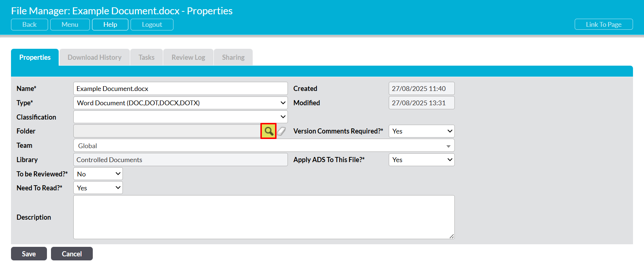Change Version Comments Required setting

421,131
